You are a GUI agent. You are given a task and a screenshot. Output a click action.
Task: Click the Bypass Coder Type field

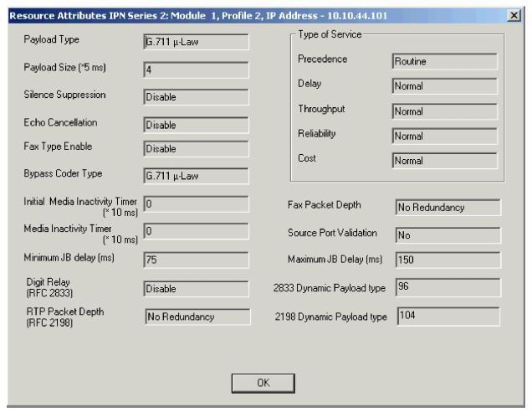196,176
